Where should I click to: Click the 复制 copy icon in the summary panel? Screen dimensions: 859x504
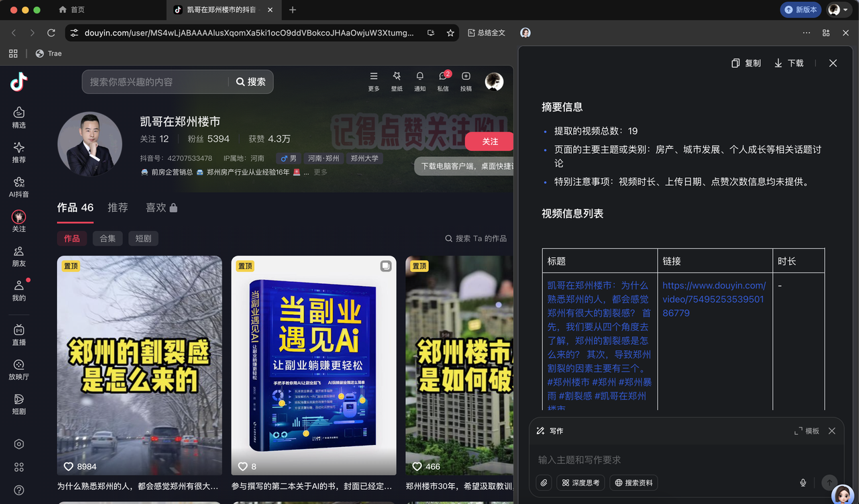point(736,62)
